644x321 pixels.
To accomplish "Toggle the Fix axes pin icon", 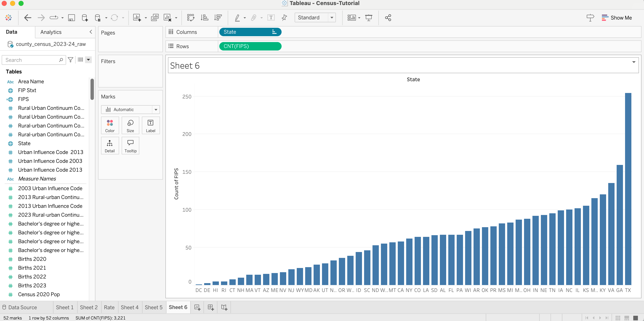I will point(284,17).
